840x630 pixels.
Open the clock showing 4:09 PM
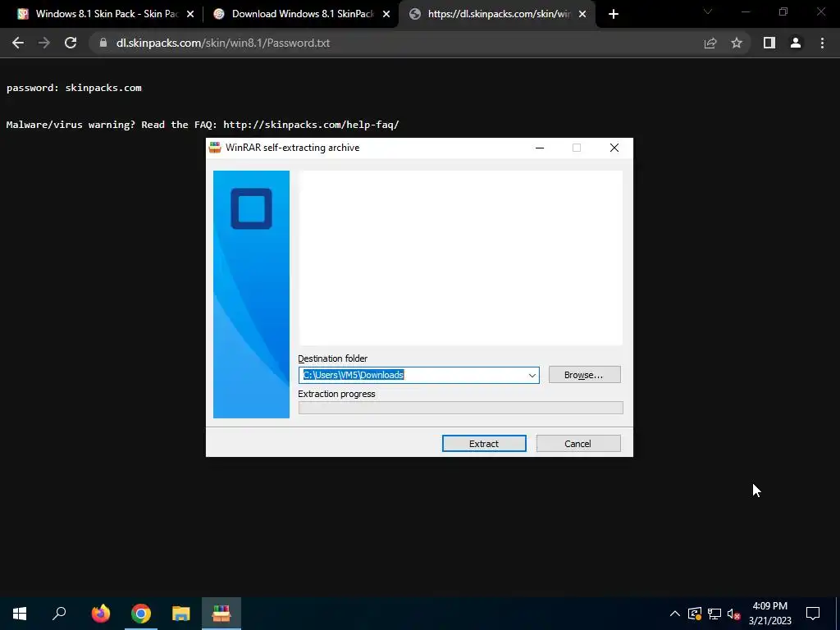click(x=769, y=614)
